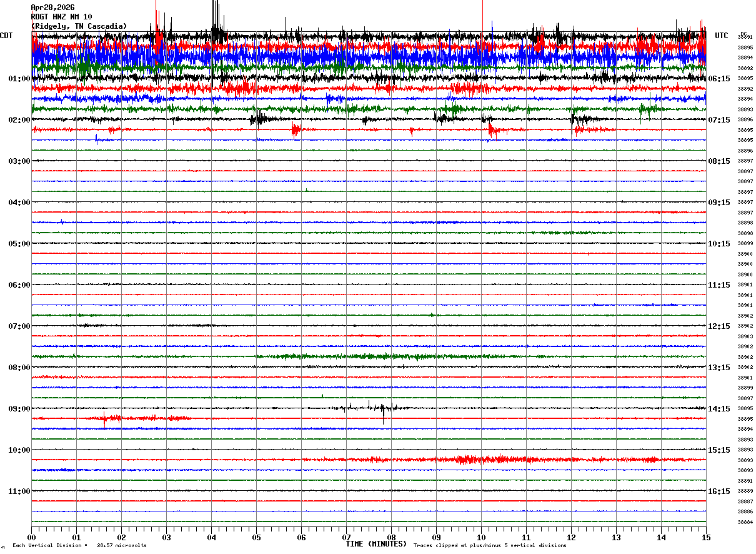
Task: Select the 08:00 CDT hour label
Action: pos(19,368)
